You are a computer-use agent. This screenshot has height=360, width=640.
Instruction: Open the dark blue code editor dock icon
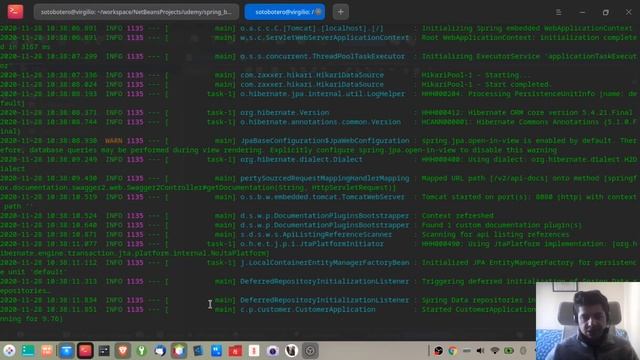tap(198, 351)
